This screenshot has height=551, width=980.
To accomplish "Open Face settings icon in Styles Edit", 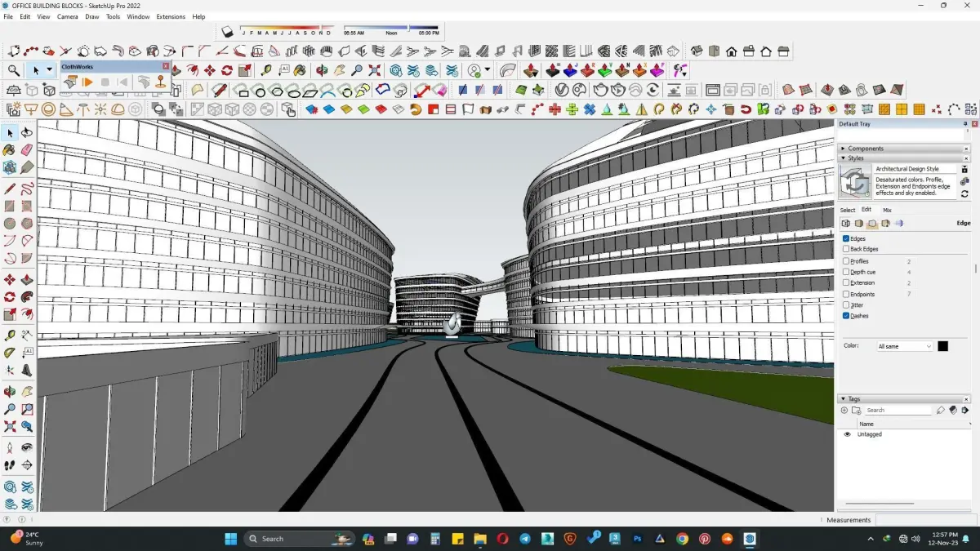I will click(859, 223).
